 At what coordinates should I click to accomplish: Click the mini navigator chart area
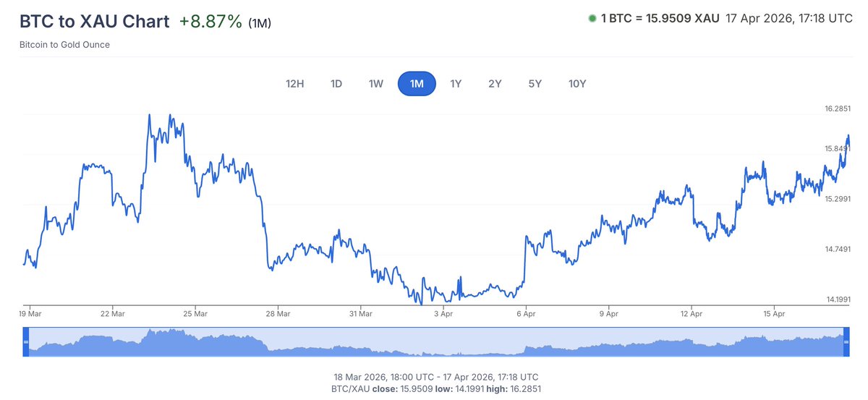[x=434, y=342]
